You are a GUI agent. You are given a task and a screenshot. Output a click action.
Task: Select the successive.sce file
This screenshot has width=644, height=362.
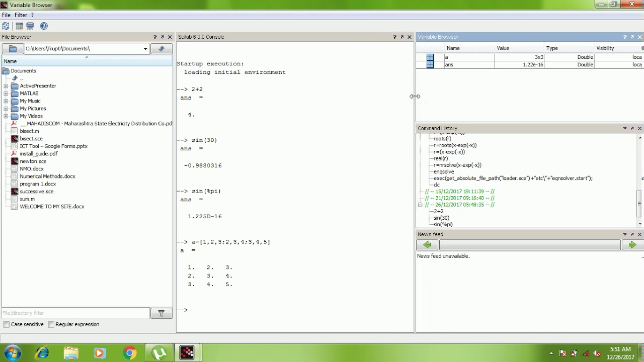pyautogui.click(x=37, y=192)
